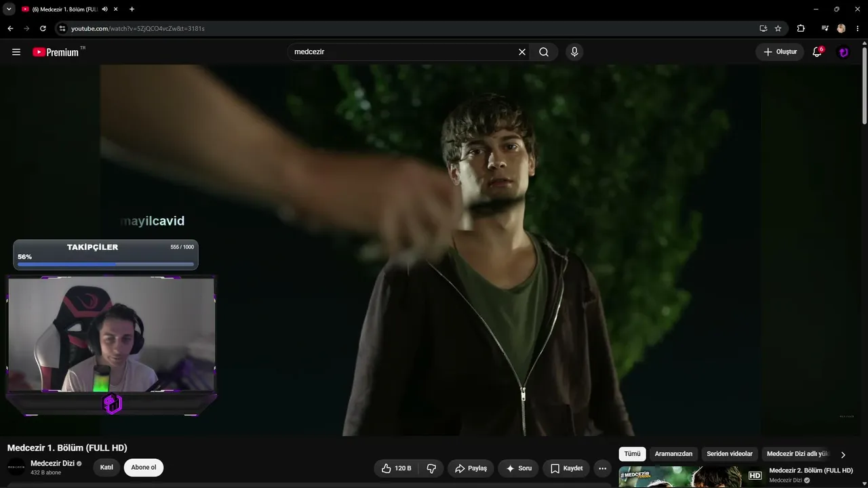Go back with the browser back arrow
Image resolution: width=868 pixels, height=488 pixels.
point(10,28)
